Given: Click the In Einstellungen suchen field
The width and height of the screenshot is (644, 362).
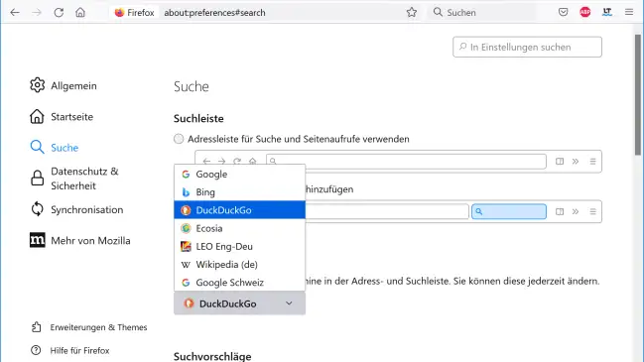Looking at the screenshot, I should [x=527, y=48].
